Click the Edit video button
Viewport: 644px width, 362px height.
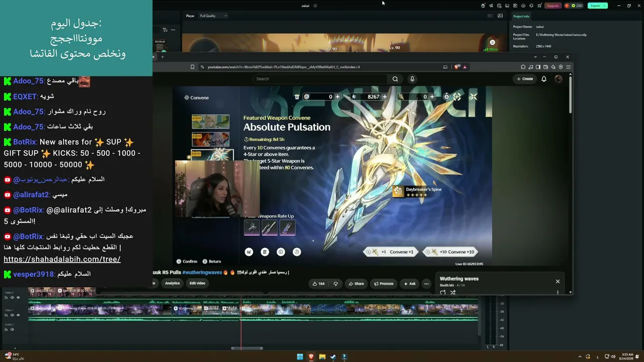(x=197, y=283)
